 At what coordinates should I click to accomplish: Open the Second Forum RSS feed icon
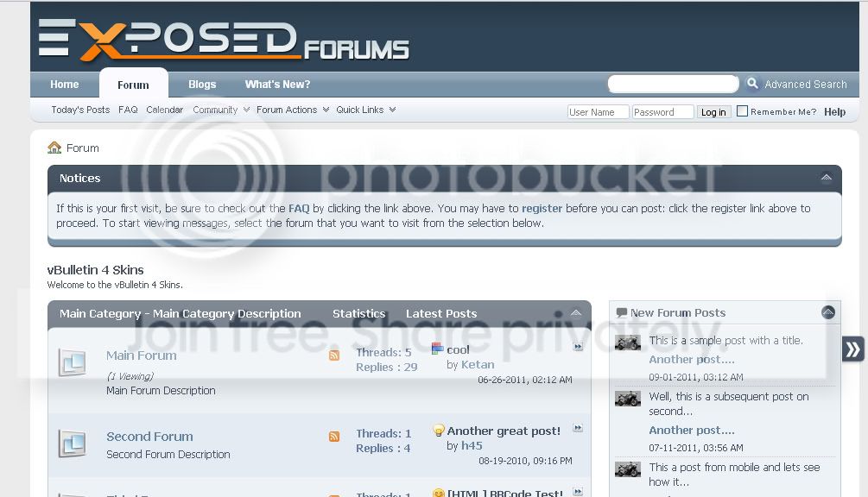point(333,437)
